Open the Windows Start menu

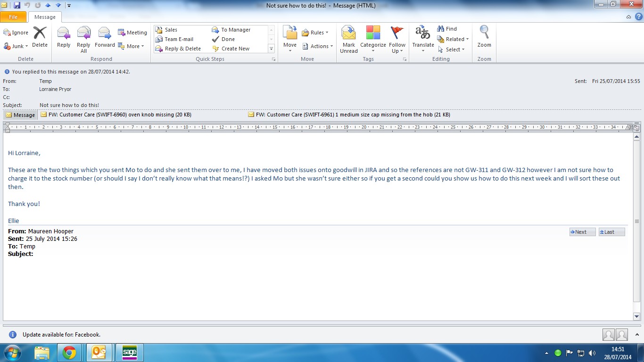pyautogui.click(x=12, y=353)
